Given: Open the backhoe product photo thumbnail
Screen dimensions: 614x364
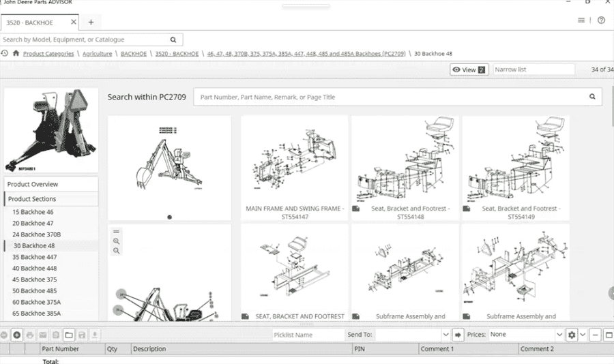Looking at the screenshot, I should pyautogui.click(x=51, y=130).
